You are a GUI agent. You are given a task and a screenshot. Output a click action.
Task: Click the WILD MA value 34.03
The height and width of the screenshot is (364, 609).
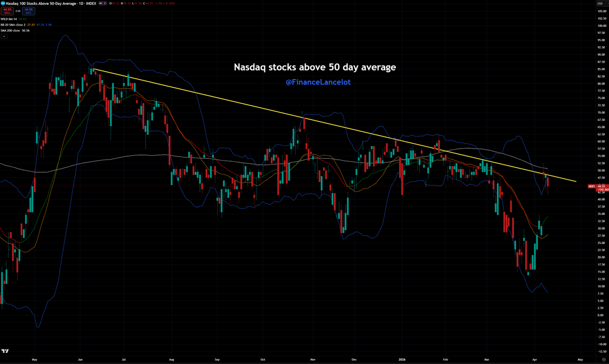click(x=22, y=19)
